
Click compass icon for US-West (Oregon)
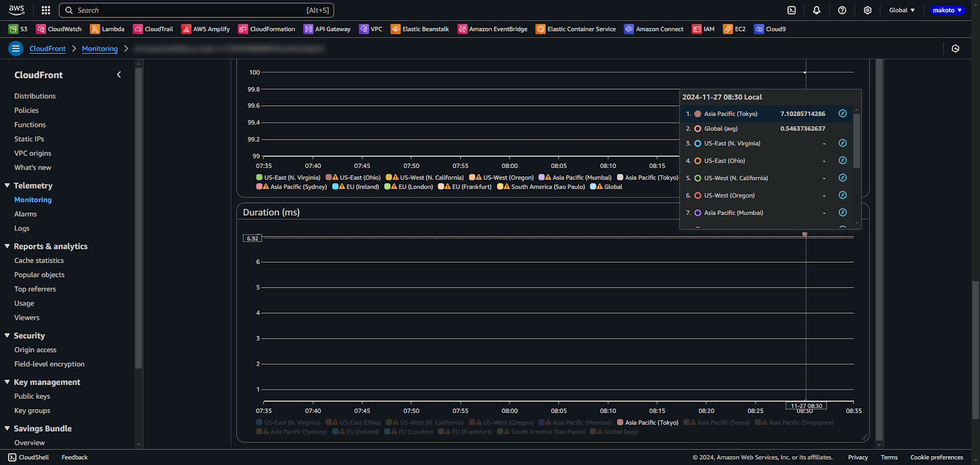[x=842, y=195]
